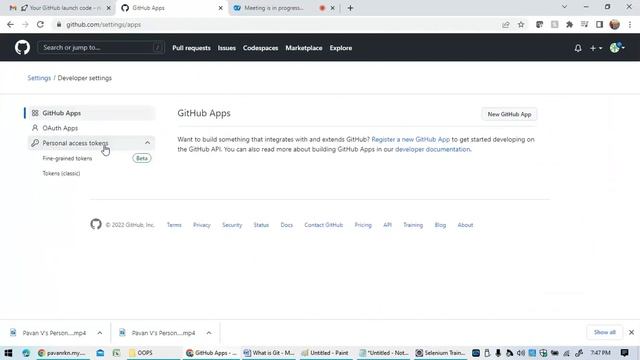The width and height of the screenshot is (640, 360).
Task: Click the New GitHub App button
Action: click(509, 114)
